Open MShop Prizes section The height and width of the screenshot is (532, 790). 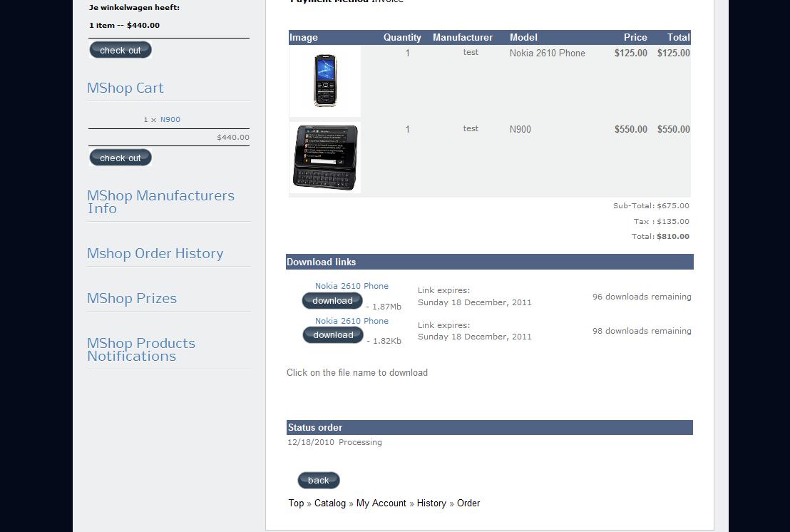pyautogui.click(x=132, y=298)
